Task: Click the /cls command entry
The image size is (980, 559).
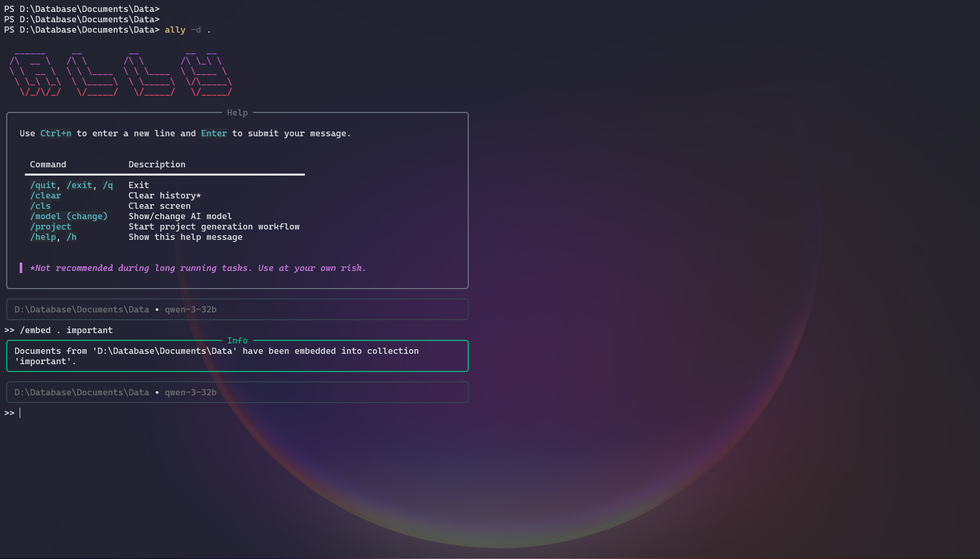Action: coord(40,206)
